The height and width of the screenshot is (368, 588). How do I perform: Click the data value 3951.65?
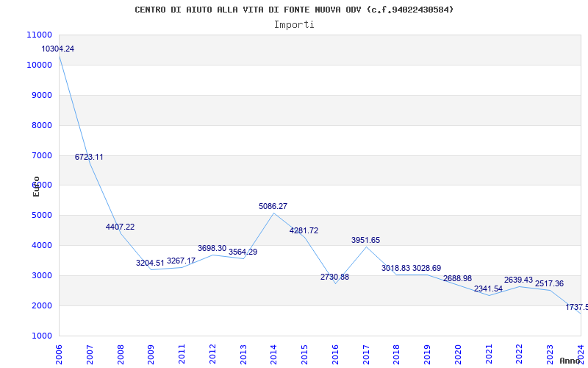coord(365,240)
